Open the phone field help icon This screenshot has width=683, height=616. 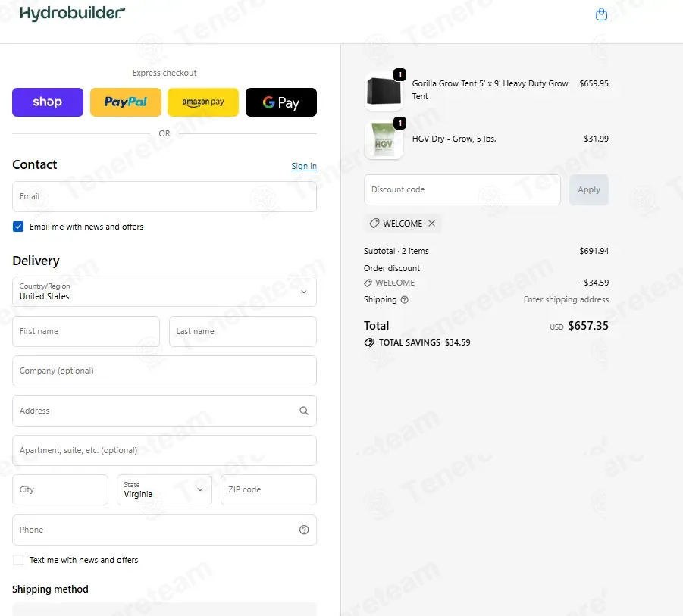click(304, 530)
